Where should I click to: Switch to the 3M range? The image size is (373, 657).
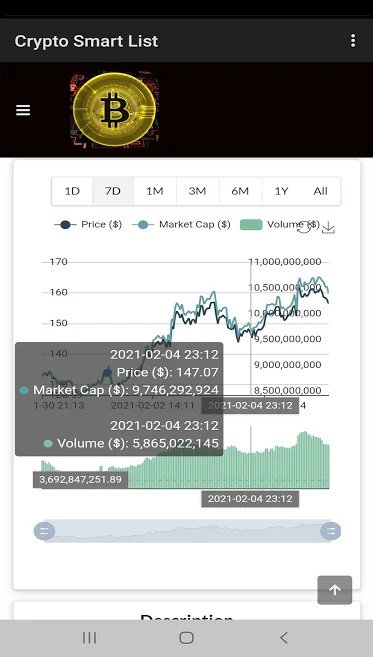(x=197, y=191)
